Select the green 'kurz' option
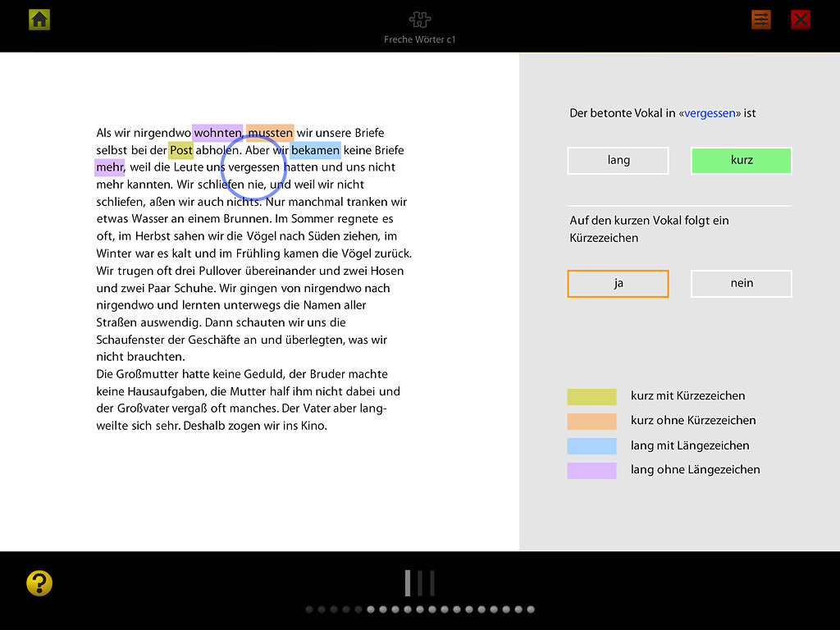840x630 pixels. [x=741, y=161]
